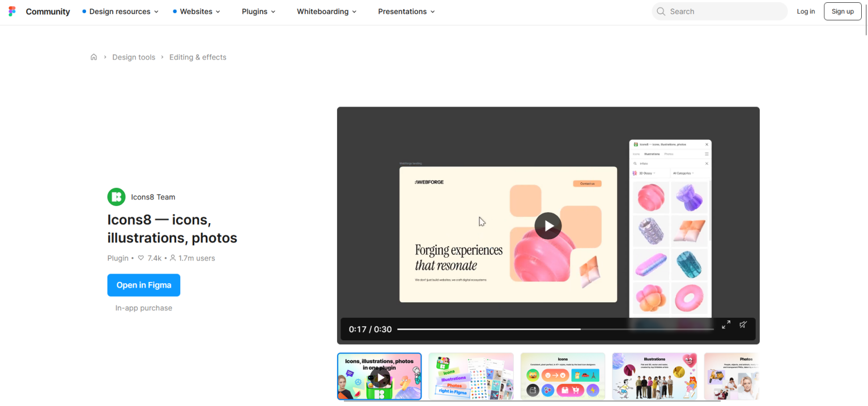Click the heart likes icon
Image resolution: width=868 pixels, height=406 pixels.
(x=141, y=258)
